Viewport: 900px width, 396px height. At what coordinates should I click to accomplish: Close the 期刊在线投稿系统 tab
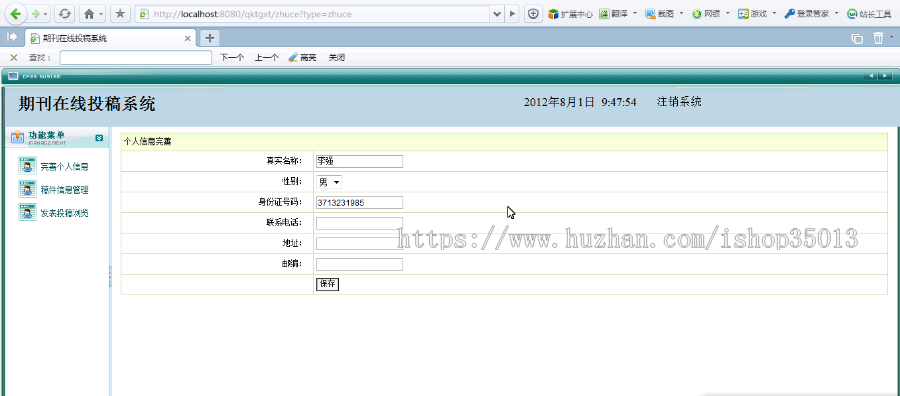(x=187, y=38)
